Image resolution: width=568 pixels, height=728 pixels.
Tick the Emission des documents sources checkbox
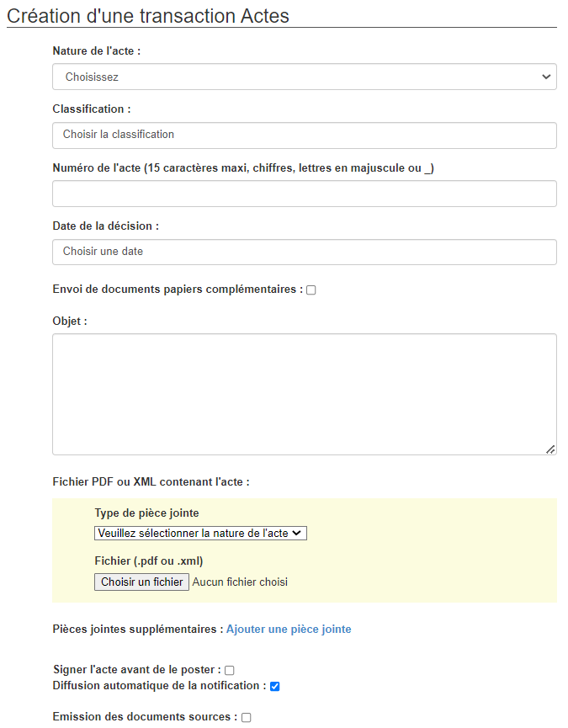pos(247,718)
